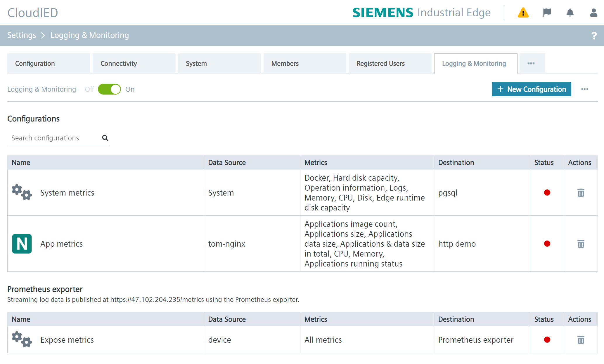Open the Registered Users tab

[380, 63]
